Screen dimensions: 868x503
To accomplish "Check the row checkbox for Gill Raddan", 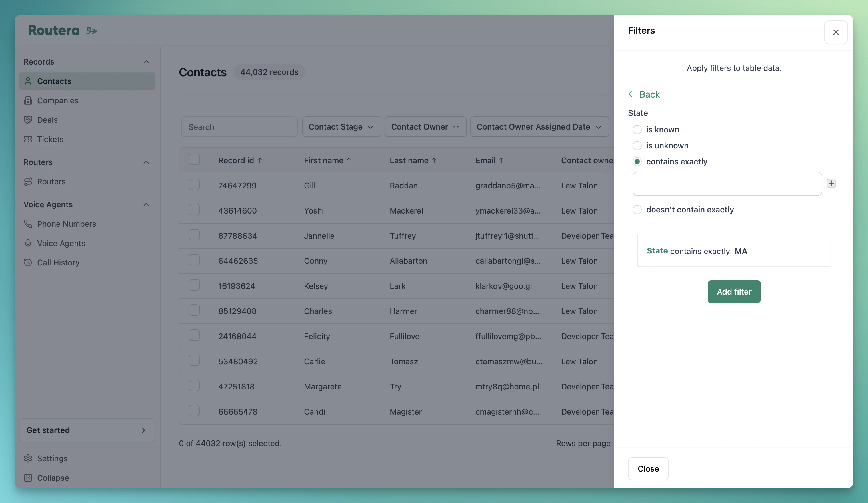I will click(194, 185).
